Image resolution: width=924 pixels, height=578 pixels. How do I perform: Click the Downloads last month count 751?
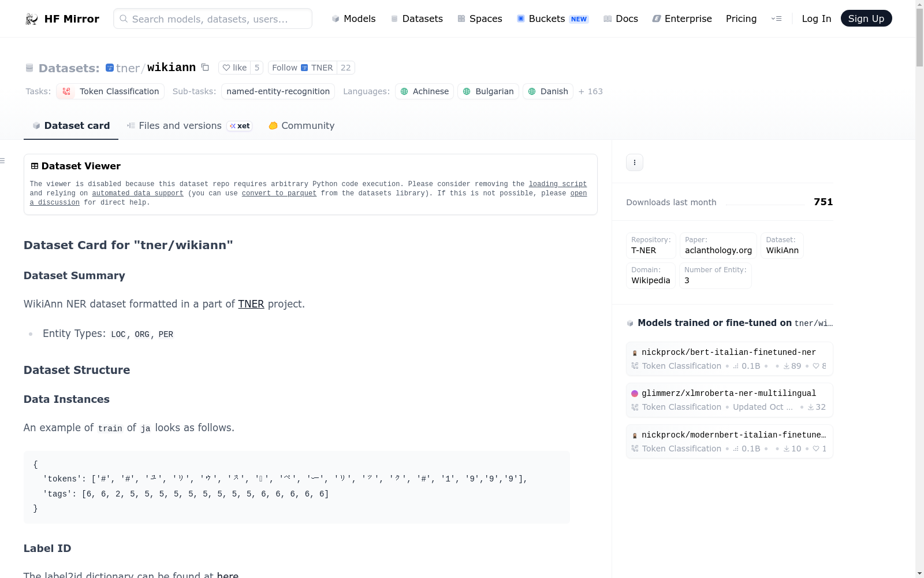pyautogui.click(x=824, y=202)
